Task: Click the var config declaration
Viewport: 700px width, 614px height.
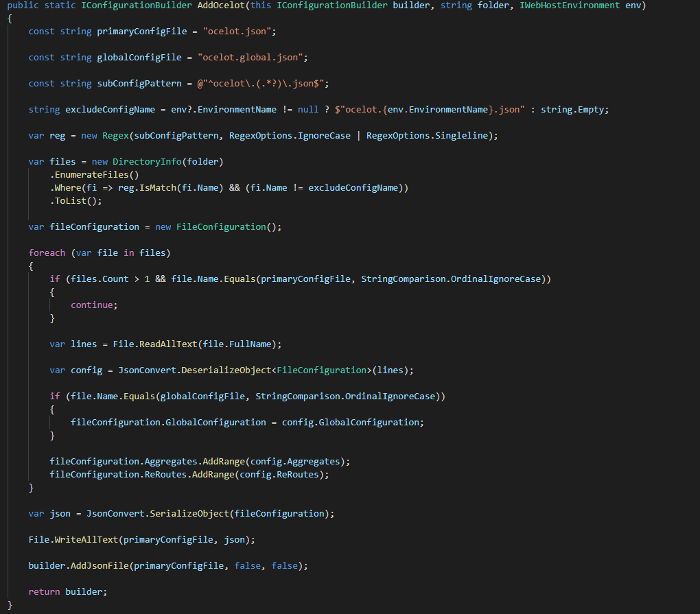Action: 76,370
